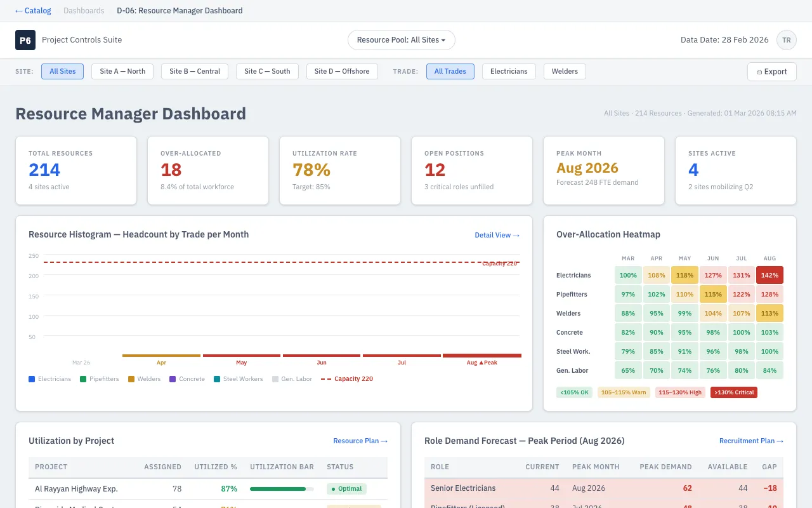Screen dimensions: 812x508
Task: Select the Site D — Offshore filter
Action: 342,71
